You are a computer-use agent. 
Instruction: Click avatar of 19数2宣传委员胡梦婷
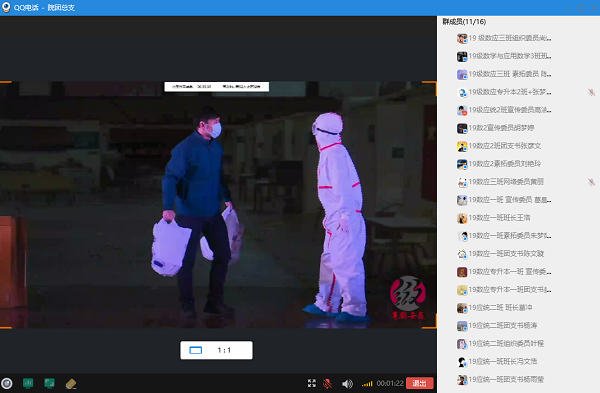pos(462,128)
